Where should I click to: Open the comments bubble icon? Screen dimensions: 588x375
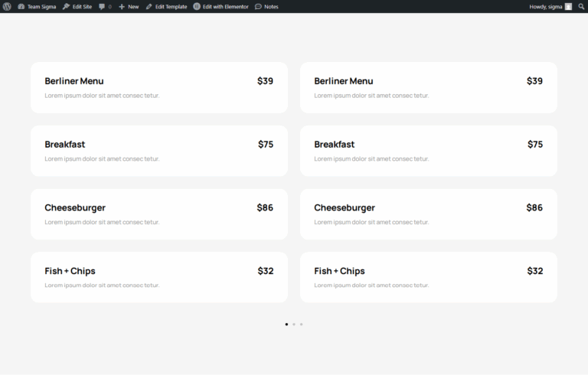click(x=102, y=6)
